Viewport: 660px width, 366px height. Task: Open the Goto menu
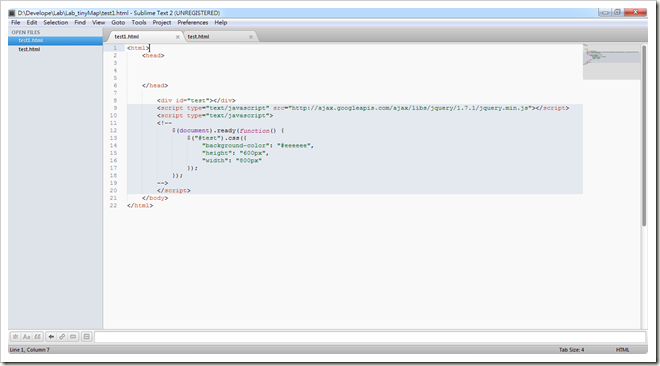click(x=118, y=23)
